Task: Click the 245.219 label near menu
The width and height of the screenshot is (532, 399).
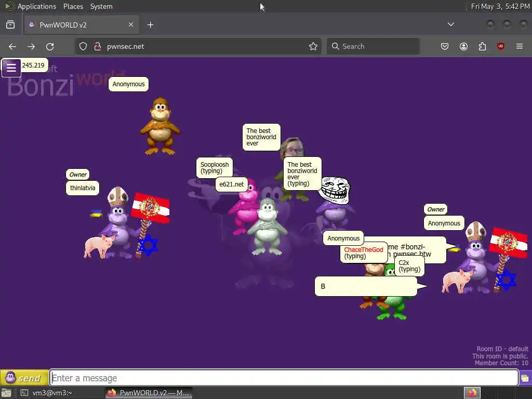Action: [x=33, y=65]
